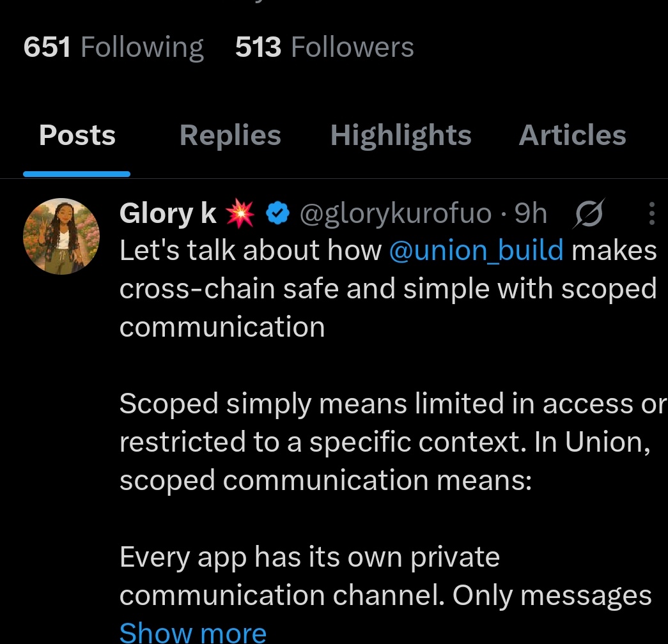Switch to the Replies tab

(230, 135)
